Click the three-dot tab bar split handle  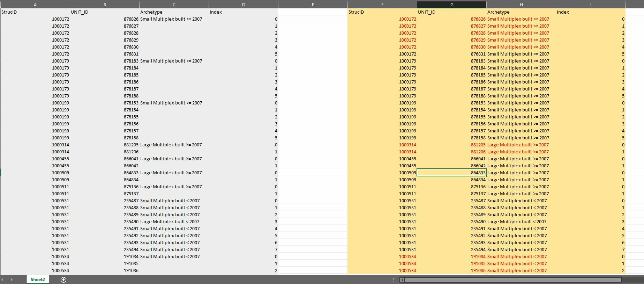click(x=394, y=280)
